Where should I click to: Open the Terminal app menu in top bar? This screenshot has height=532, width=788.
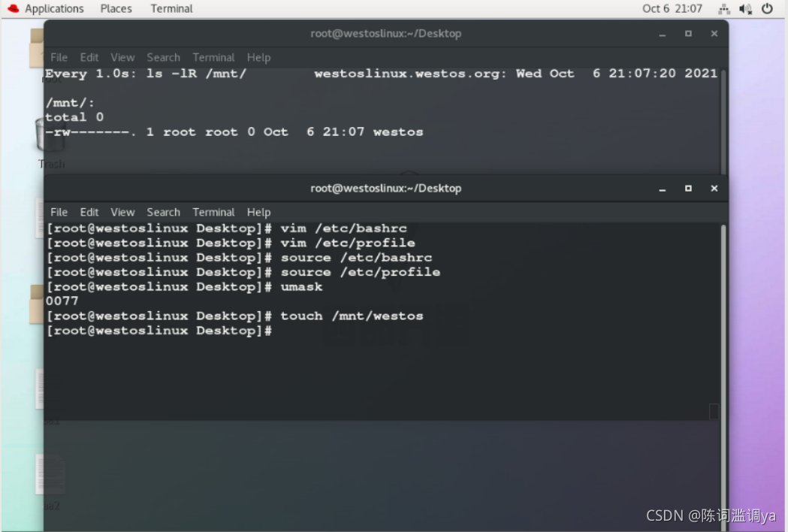click(171, 8)
